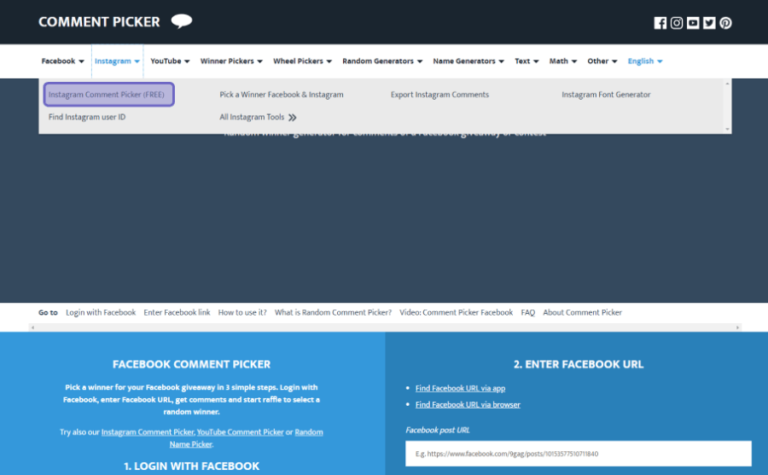Go to How to use it? section
768x475 pixels.
242,312
